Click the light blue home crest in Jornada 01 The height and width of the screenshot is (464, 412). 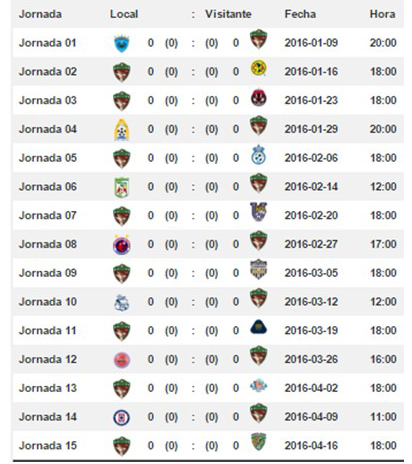122,43
